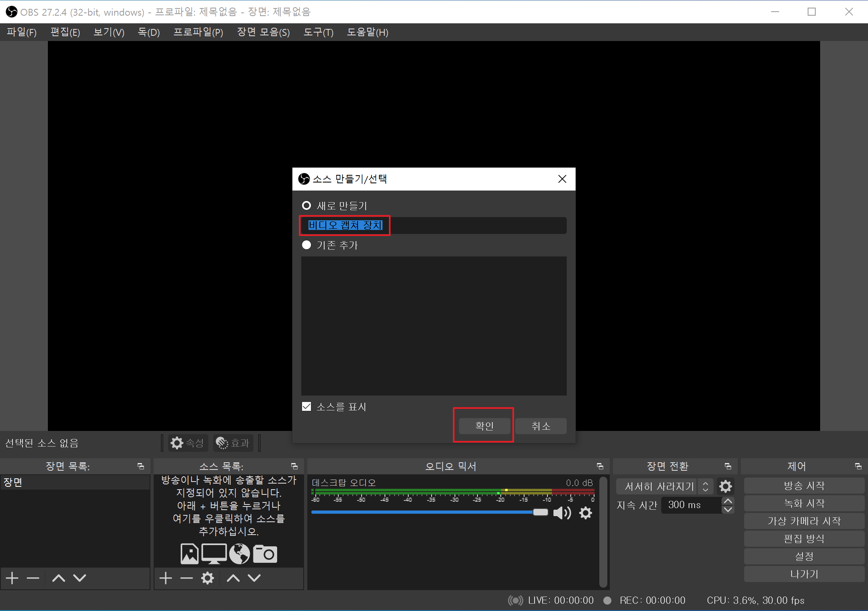Undock the controls panel

click(x=858, y=466)
